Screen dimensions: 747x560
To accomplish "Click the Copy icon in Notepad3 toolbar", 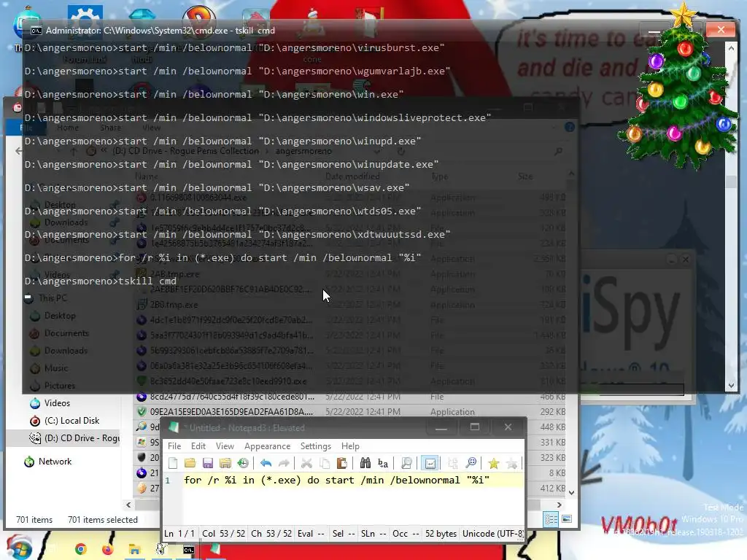I will (x=325, y=463).
